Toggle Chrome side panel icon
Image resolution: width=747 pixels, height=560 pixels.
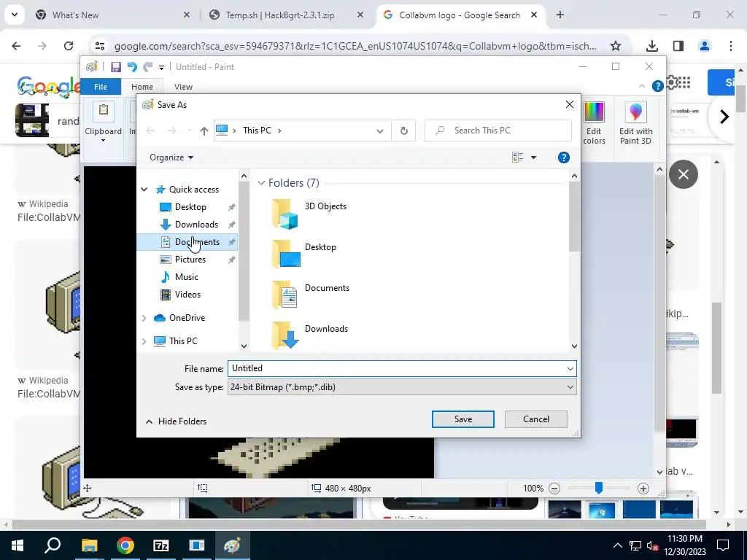[678, 46]
